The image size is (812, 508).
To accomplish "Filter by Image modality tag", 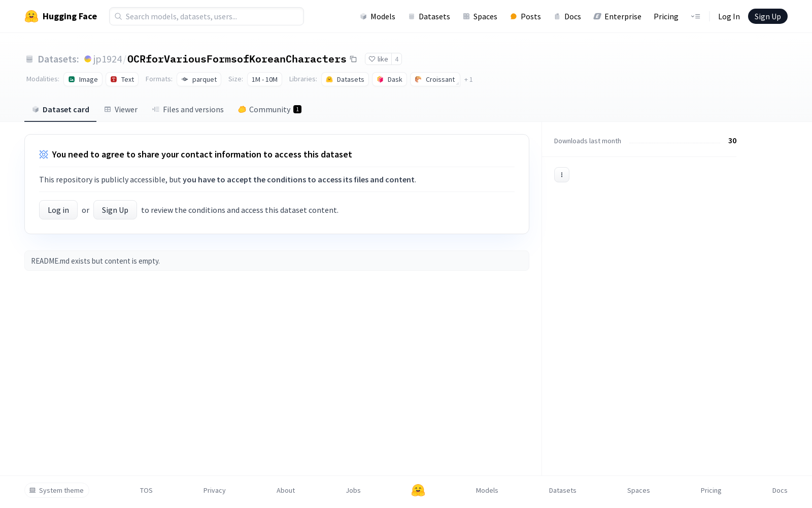I will [83, 79].
